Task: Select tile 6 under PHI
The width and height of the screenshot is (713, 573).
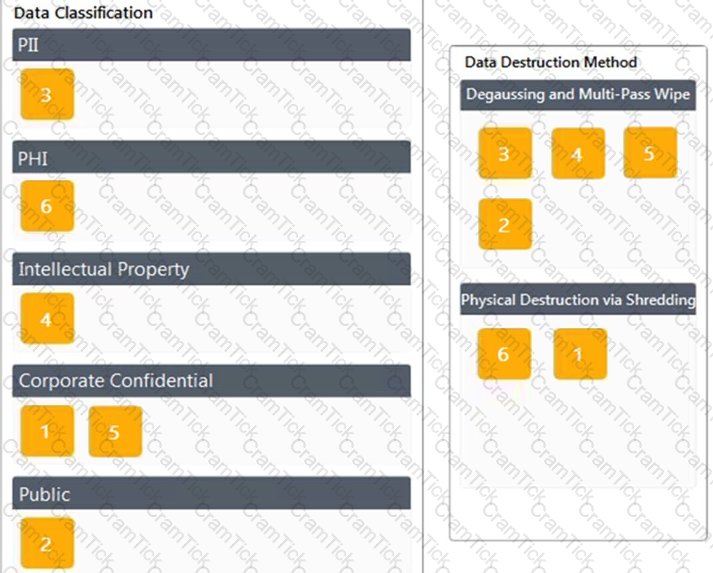Action: tap(47, 206)
